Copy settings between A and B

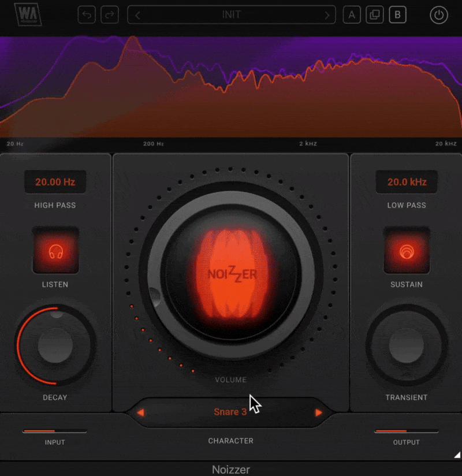[x=375, y=14]
